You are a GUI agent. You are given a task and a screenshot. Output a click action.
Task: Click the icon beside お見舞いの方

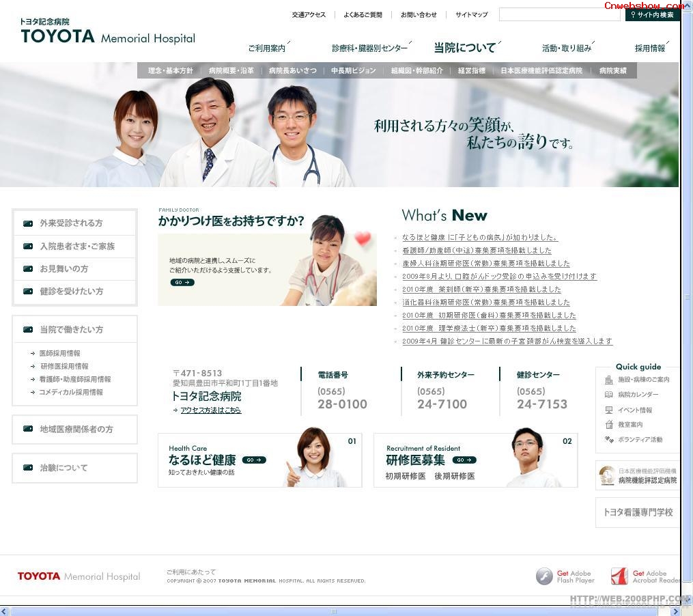point(28,269)
